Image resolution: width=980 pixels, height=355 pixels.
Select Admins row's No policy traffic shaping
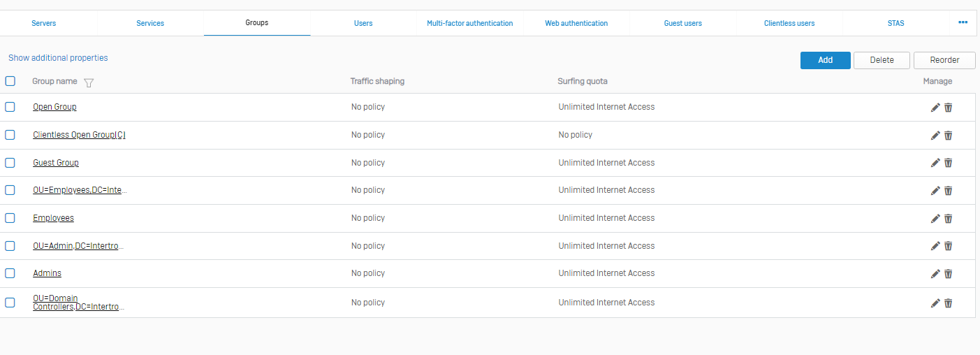coord(368,273)
